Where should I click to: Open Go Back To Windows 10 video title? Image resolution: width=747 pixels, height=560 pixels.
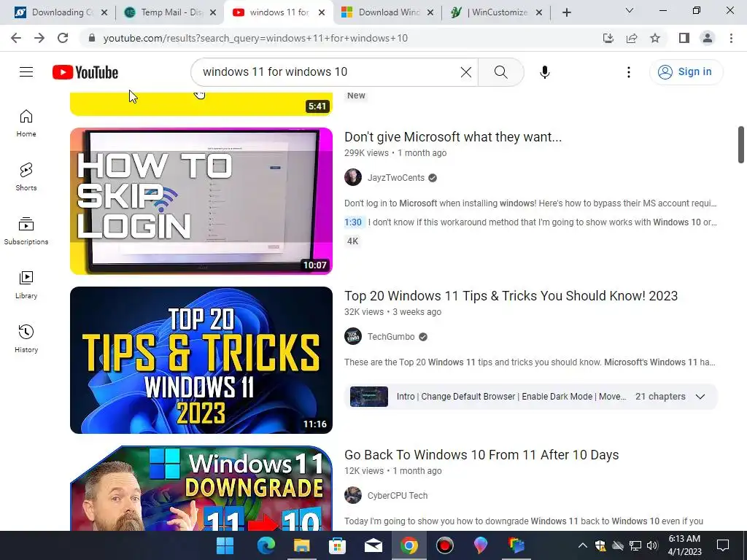pyautogui.click(x=481, y=455)
